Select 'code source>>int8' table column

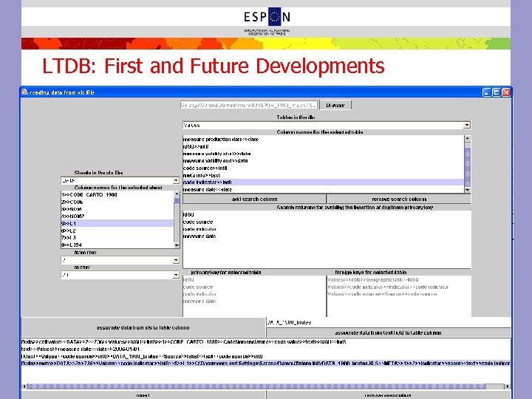click(x=324, y=168)
